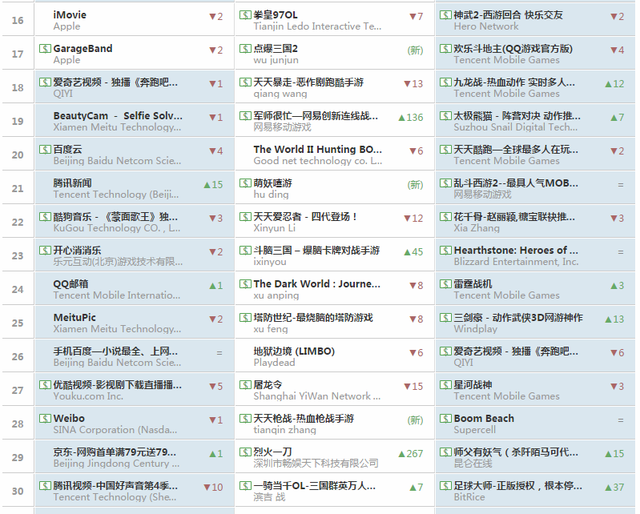Open the 星河战神 game entry
Viewport: 640px width, 514px height.
(x=473, y=385)
